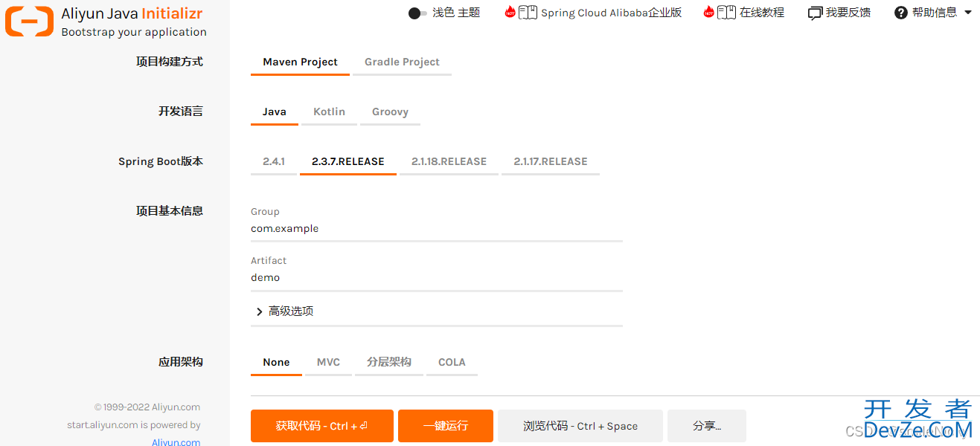This screenshot has height=446, width=980.
Task: Open 我要反馈 feedback link
Action: [848, 13]
